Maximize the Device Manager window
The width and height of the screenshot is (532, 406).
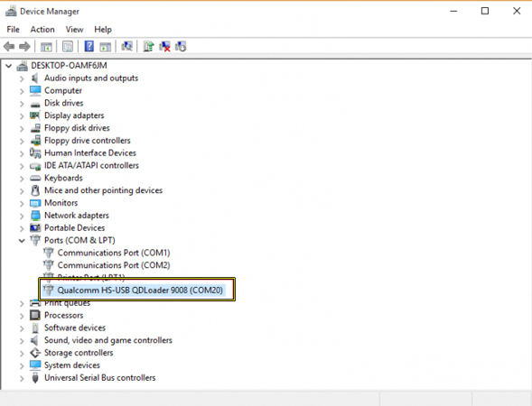(x=485, y=11)
